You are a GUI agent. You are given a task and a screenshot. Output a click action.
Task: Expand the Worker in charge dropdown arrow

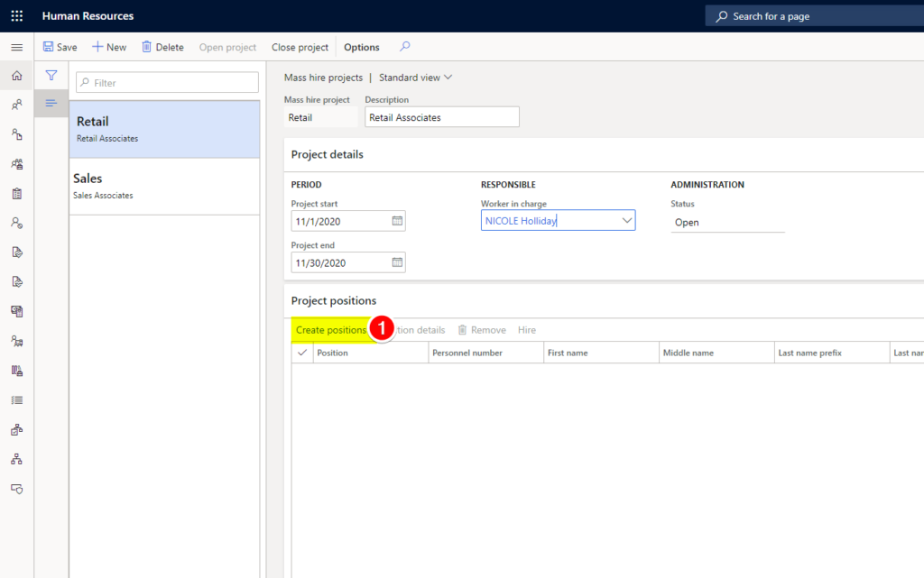point(626,220)
